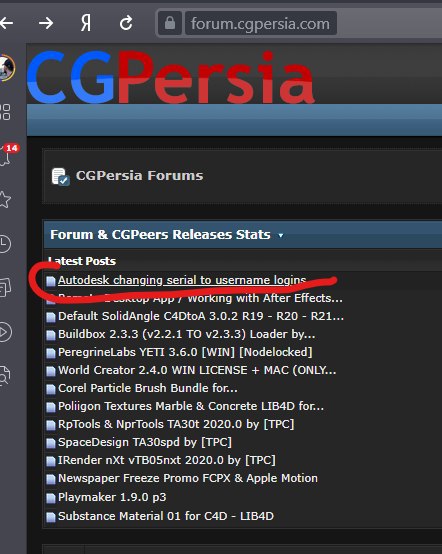Click post icon beside World Creator 2.4.0

point(51,371)
